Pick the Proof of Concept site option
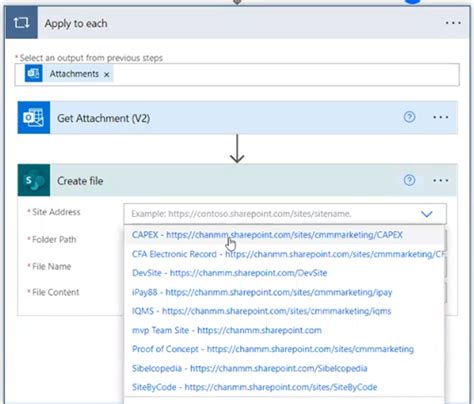 [284, 349]
